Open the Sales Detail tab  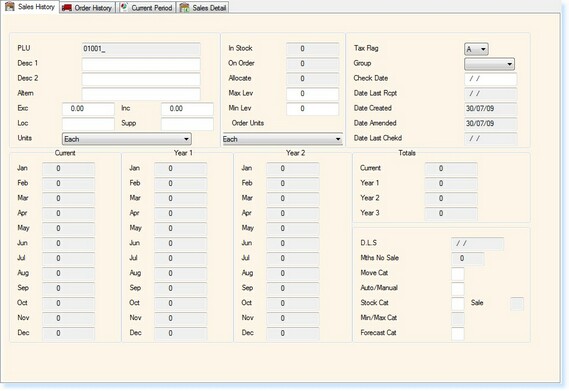pos(203,8)
